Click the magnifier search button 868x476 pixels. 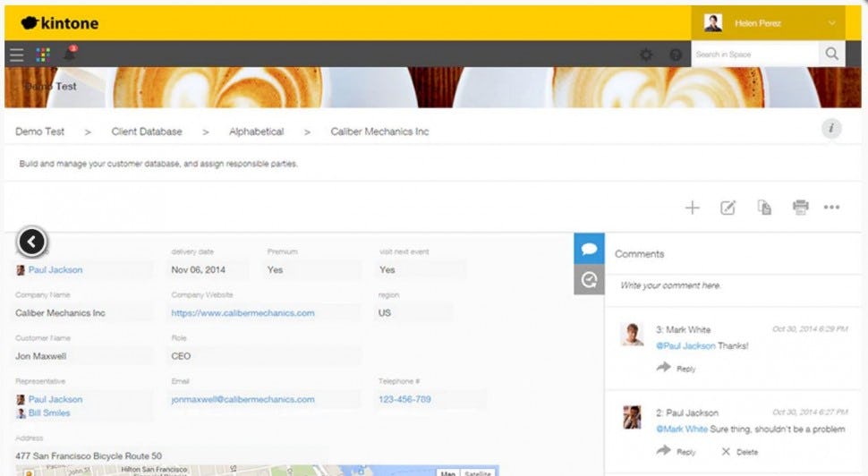click(832, 55)
